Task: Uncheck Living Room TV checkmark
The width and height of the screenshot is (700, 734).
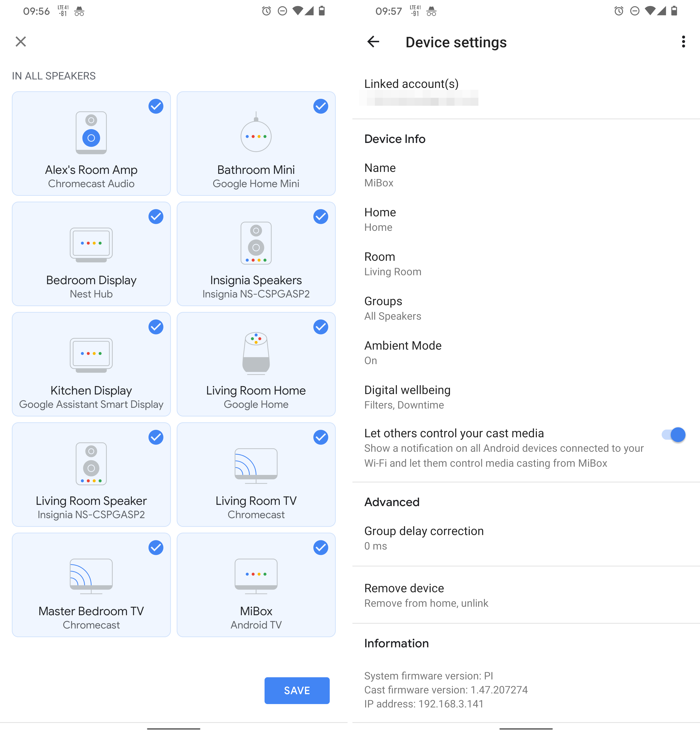Action: [321, 437]
